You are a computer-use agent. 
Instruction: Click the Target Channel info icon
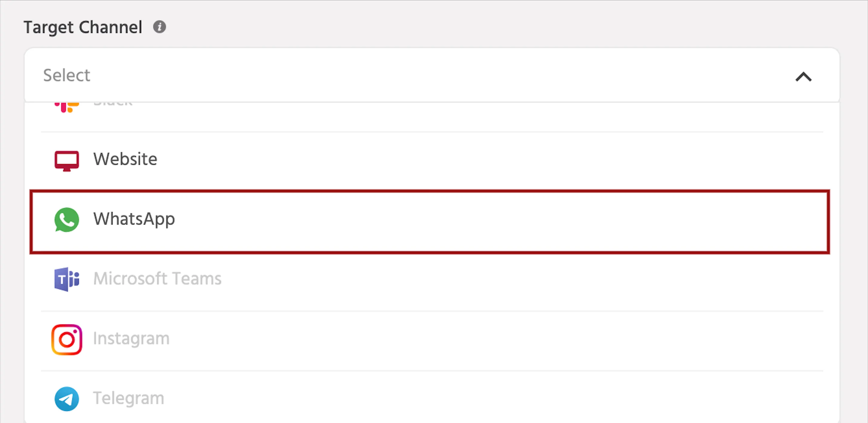[159, 27]
